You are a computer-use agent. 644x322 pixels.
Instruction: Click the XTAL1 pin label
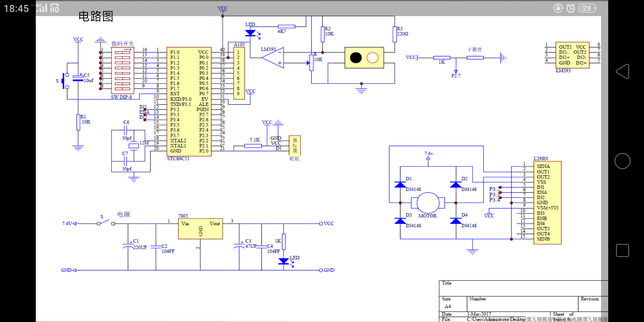pyautogui.click(x=178, y=146)
